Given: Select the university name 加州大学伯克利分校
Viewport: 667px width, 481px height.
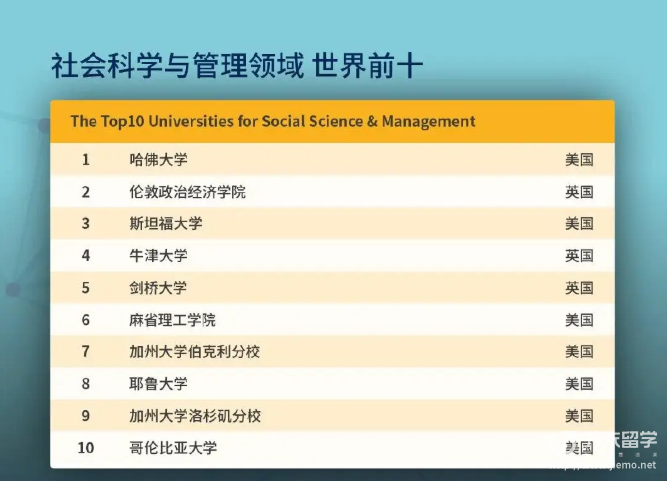Looking at the screenshot, I should click(x=194, y=352).
